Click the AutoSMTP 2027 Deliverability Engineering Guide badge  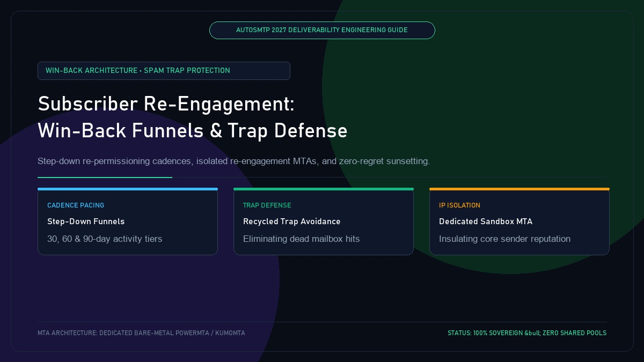click(x=322, y=30)
